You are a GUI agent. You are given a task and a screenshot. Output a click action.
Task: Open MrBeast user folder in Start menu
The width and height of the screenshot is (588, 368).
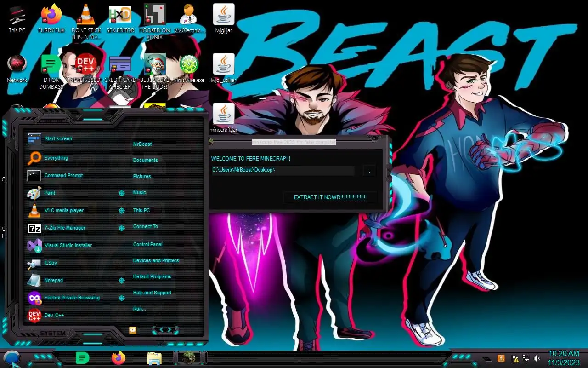(142, 144)
